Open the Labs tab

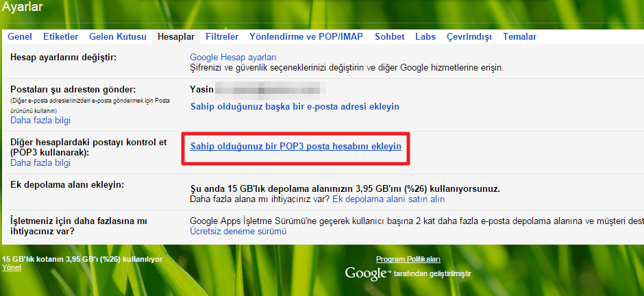coord(425,36)
